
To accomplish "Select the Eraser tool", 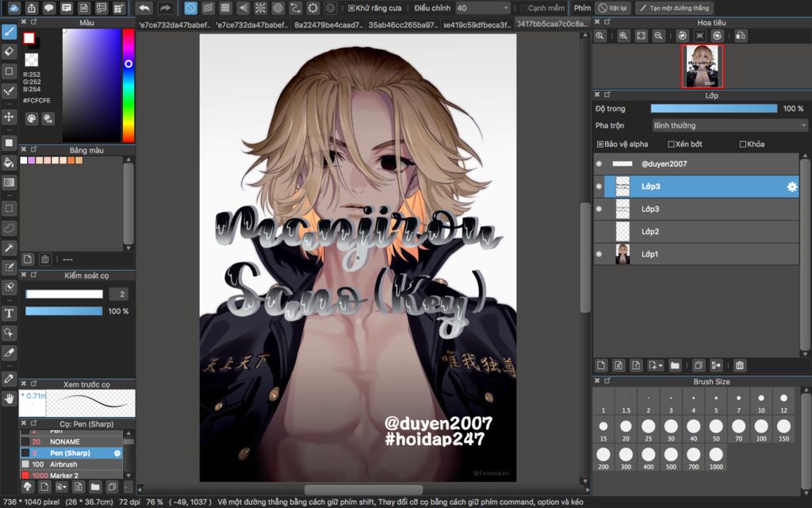I will [9, 52].
